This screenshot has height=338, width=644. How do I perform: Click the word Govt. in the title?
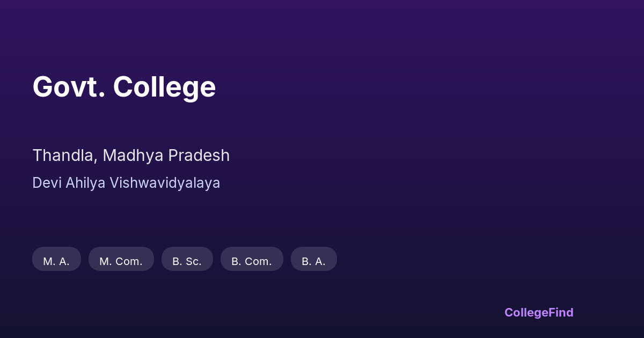coord(69,87)
